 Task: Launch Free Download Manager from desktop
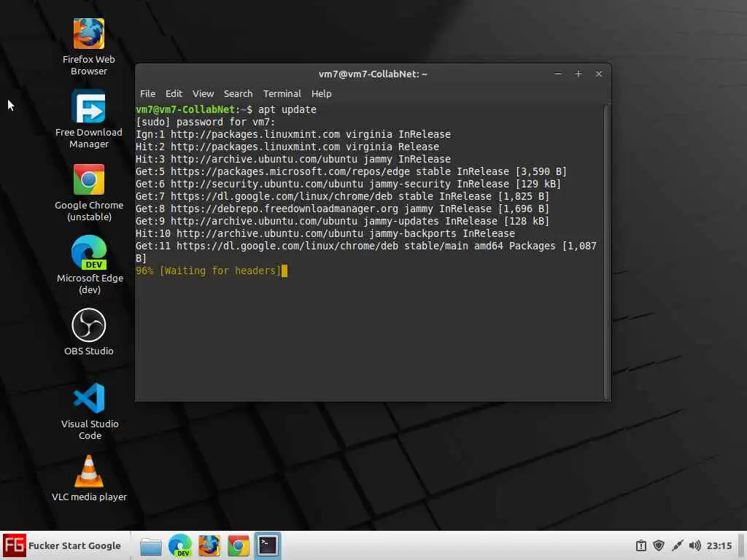(88, 119)
